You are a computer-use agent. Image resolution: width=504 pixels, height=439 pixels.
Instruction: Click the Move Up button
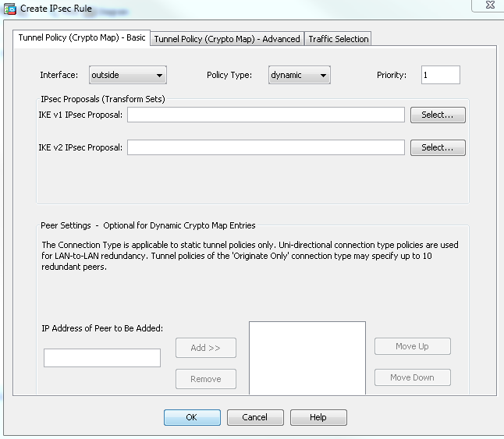click(x=413, y=346)
